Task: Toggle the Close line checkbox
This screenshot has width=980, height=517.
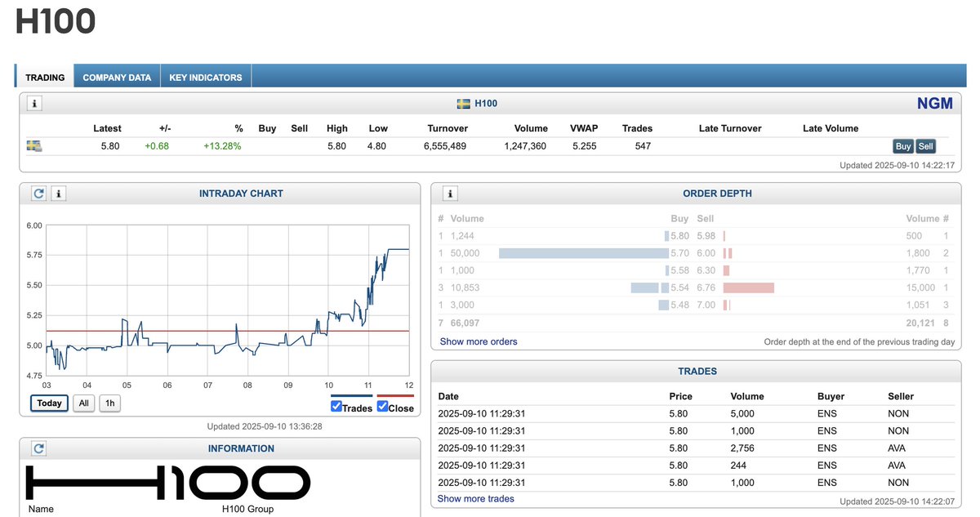Action: pos(382,407)
